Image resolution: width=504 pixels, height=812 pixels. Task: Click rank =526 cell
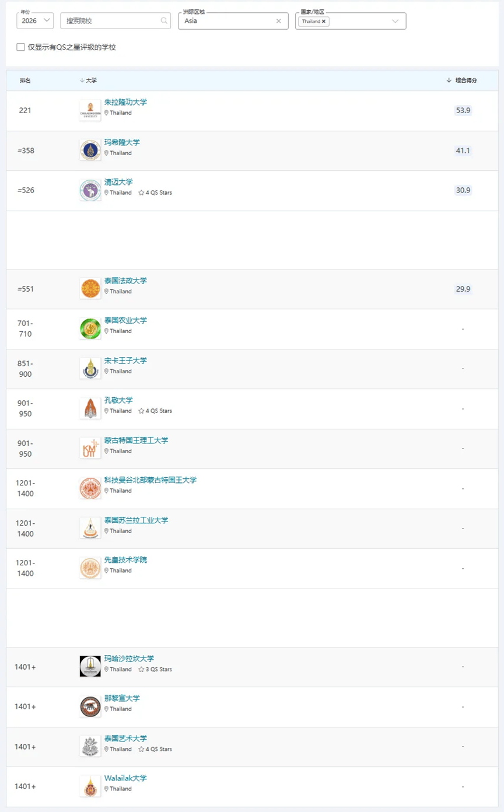pyautogui.click(x=25, y=190)
